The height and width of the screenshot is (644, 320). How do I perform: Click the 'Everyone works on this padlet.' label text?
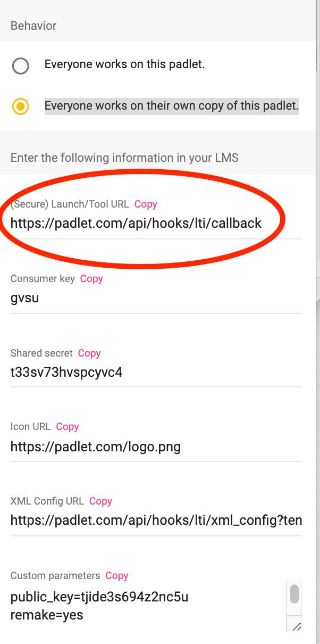point(124,64)
